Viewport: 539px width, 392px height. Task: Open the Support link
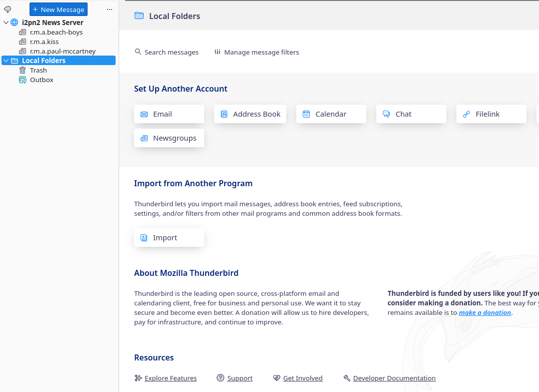[240, 378]
